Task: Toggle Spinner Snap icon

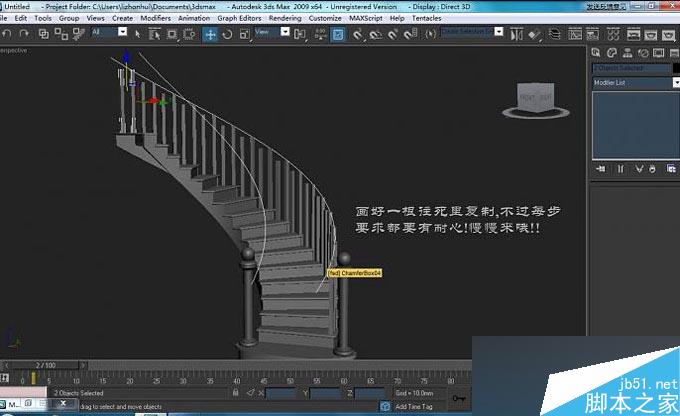Action: [411, 34]
